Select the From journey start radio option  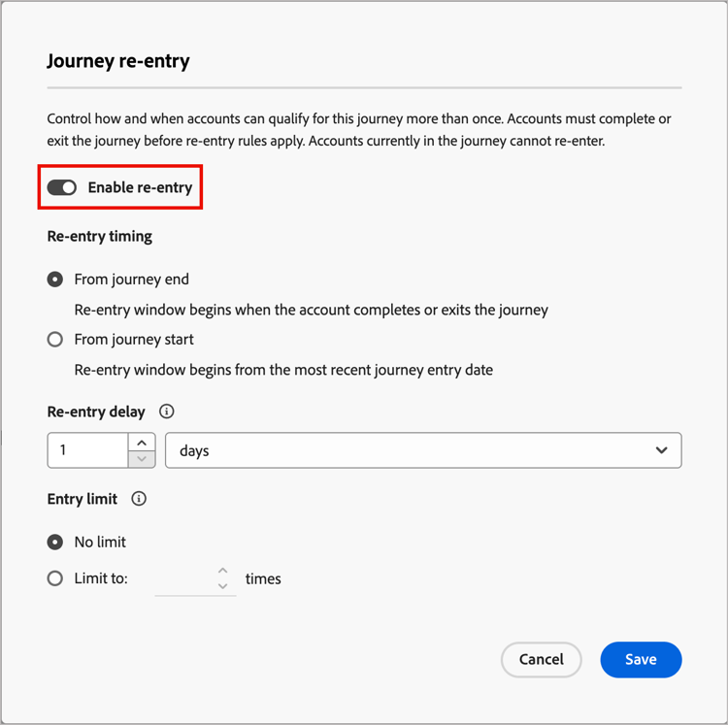click(55, 340)
